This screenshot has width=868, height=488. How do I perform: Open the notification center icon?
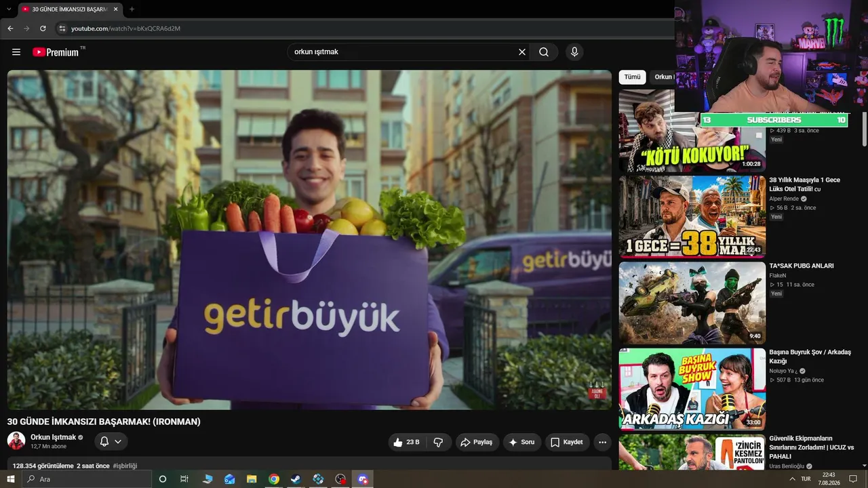853,479
